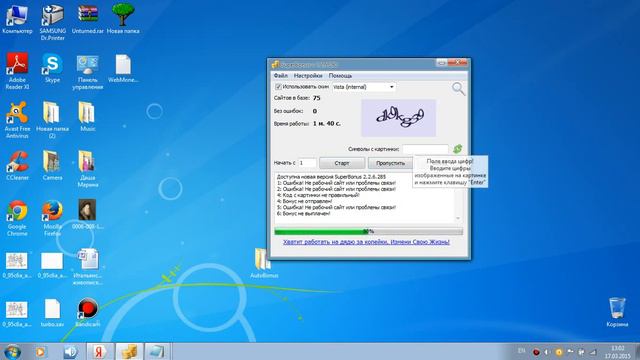Click the captcha image
This screenshot has width=640, height=360.
coord(398,118)
